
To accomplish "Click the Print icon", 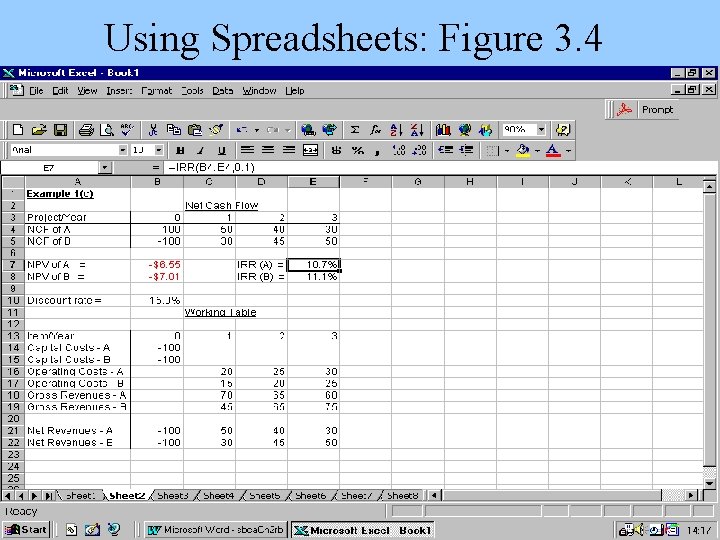I will click(86, 130).
